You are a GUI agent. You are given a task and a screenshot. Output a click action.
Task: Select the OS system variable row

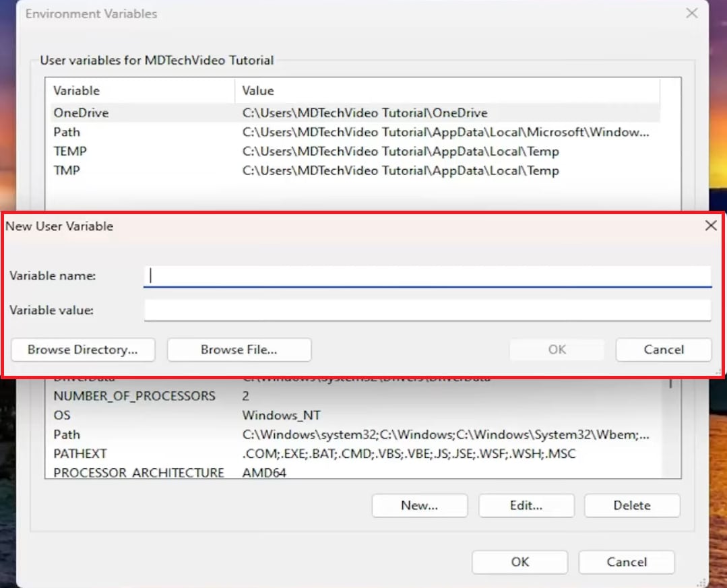coord(355,416)
